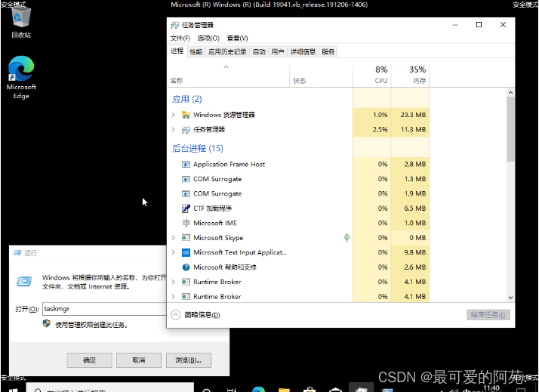Click the 9.8 MB memory cell

[410, 252]
